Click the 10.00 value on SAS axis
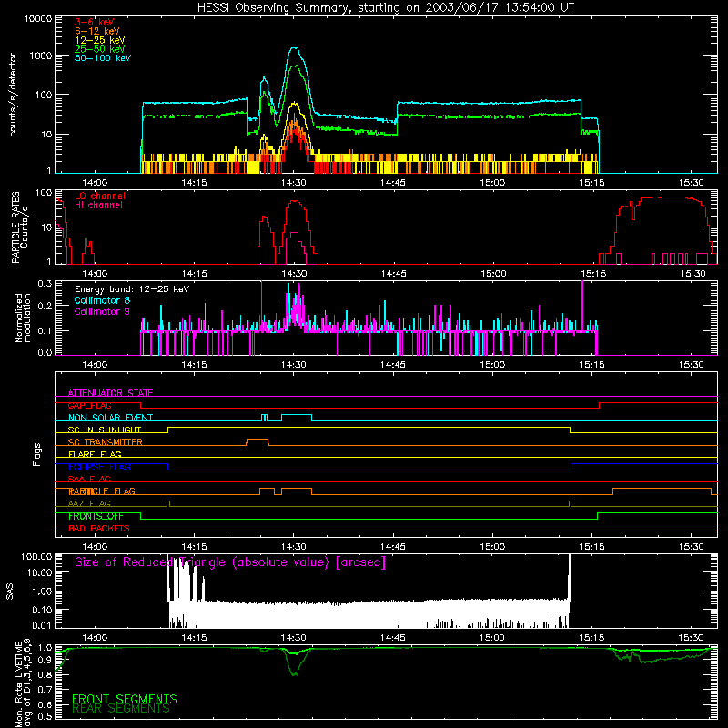Screen dimensions: 728x728 pyautogui.click(x=39, y=573)
